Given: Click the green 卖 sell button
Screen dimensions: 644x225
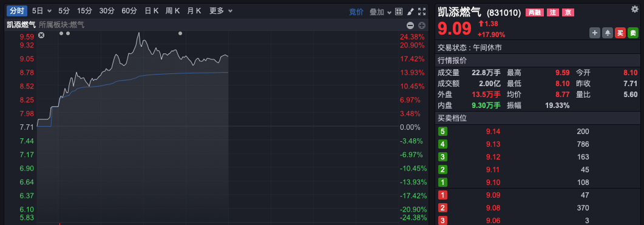Looking at the screenshot, I should pos(633,33).
